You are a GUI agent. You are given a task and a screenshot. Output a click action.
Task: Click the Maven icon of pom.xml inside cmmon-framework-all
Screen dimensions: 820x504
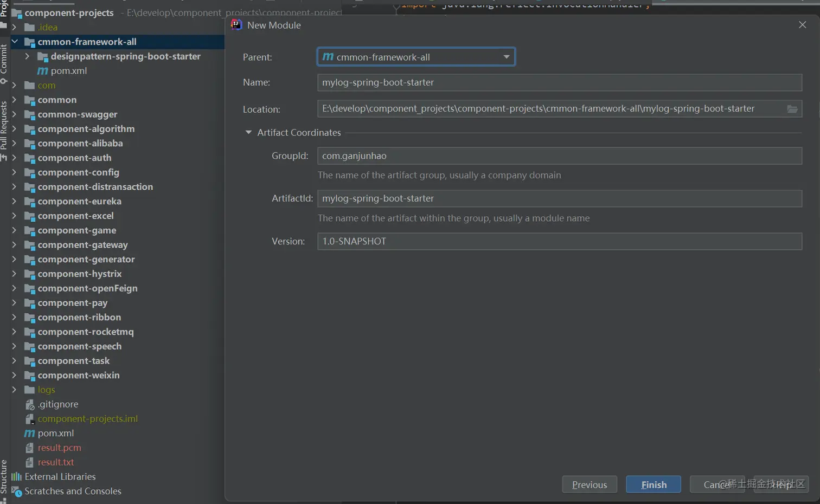(43, 71)
